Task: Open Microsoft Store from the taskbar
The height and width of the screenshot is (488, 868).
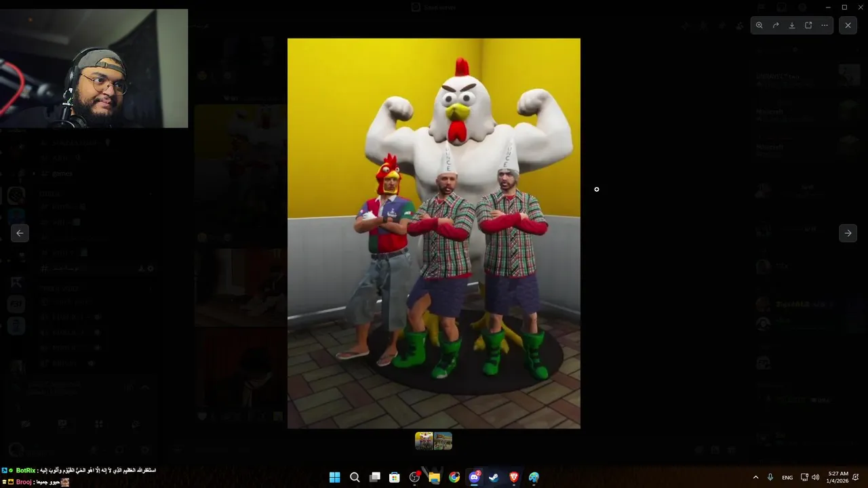Action: 395,477
